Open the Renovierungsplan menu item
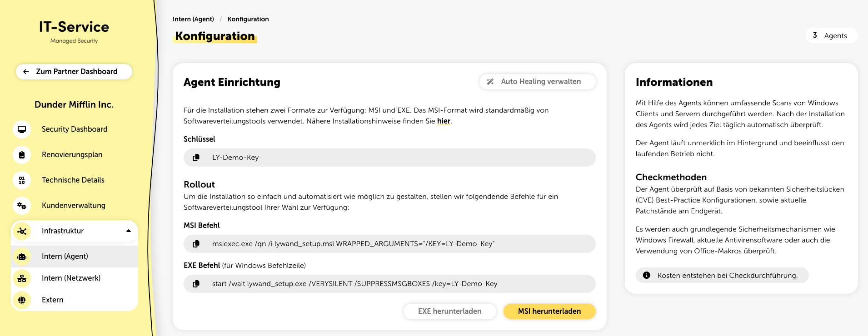Image resolution: width=868 pixels, height=336 pixels. (x=72, y=155)
